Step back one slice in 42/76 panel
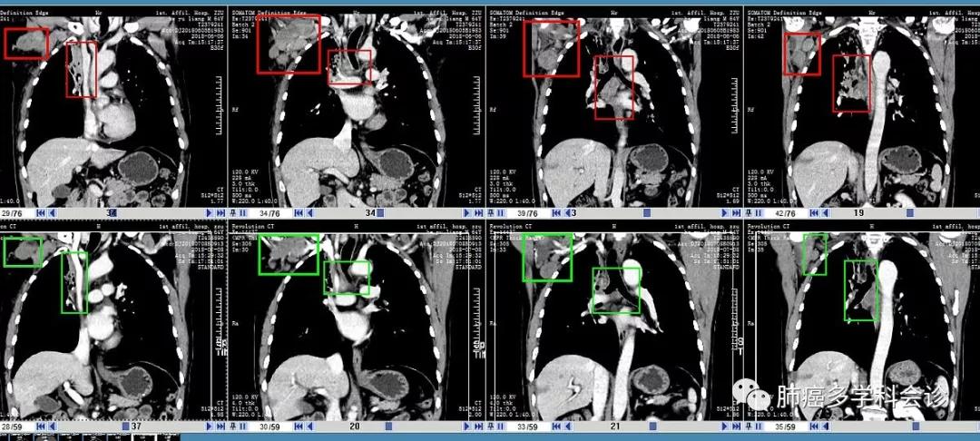The image size is (980, 441). click(x=826, y=213)
